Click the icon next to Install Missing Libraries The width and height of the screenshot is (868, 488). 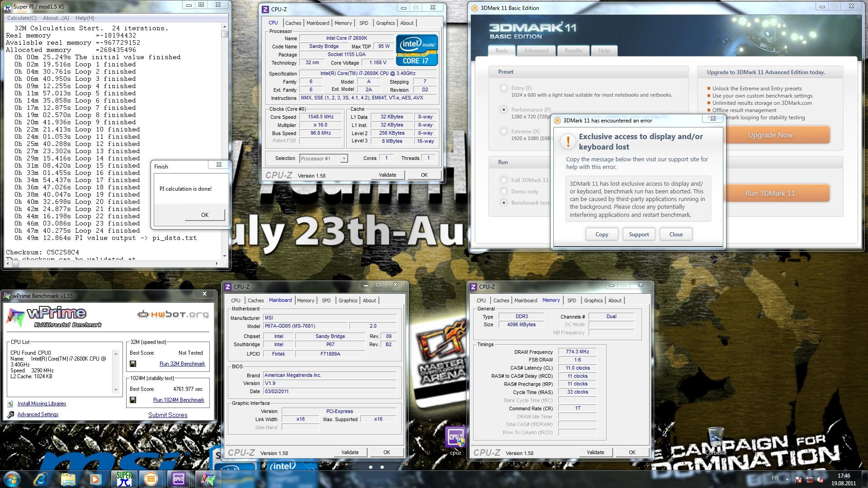coord(10,404)
